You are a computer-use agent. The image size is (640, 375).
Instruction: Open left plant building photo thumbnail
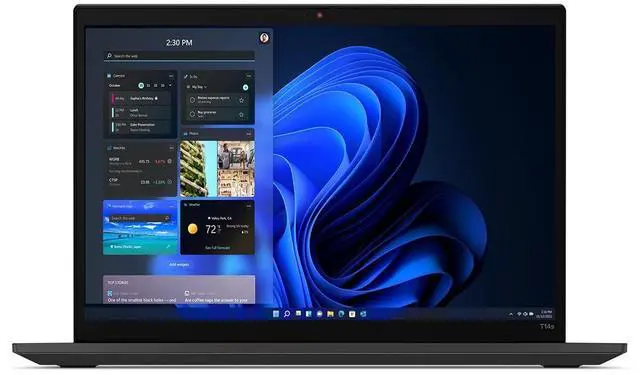[198, 169]
